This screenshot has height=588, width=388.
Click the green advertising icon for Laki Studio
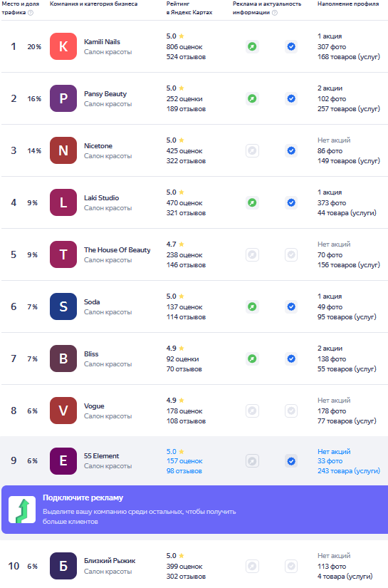pyautogui.click(x=253, y=203)
